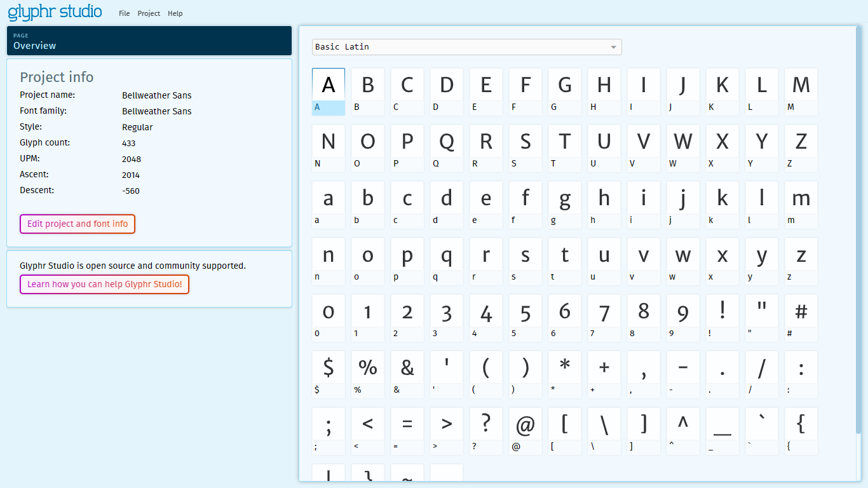Select the lowercase y glyph tile

pos(762,261)
